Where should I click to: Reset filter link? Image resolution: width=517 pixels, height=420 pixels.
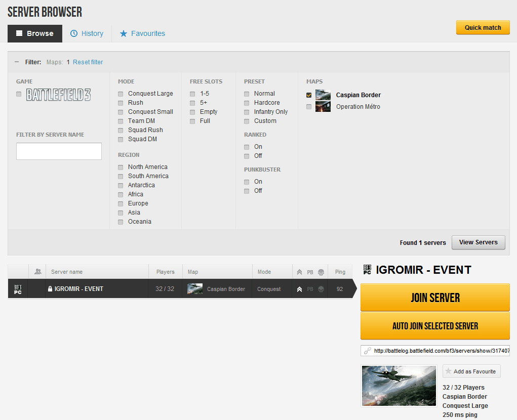pos(88,62)
